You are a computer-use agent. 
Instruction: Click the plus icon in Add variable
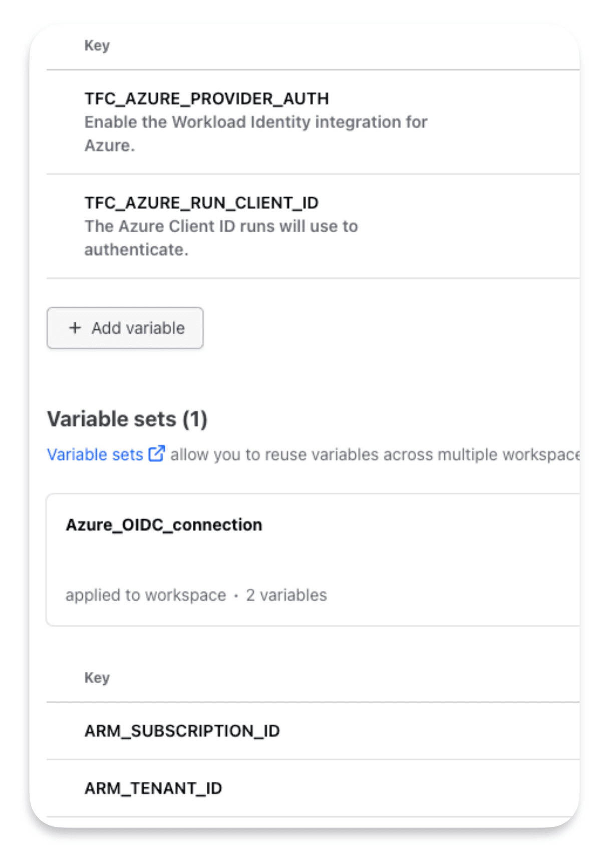[x=75, y=328]
